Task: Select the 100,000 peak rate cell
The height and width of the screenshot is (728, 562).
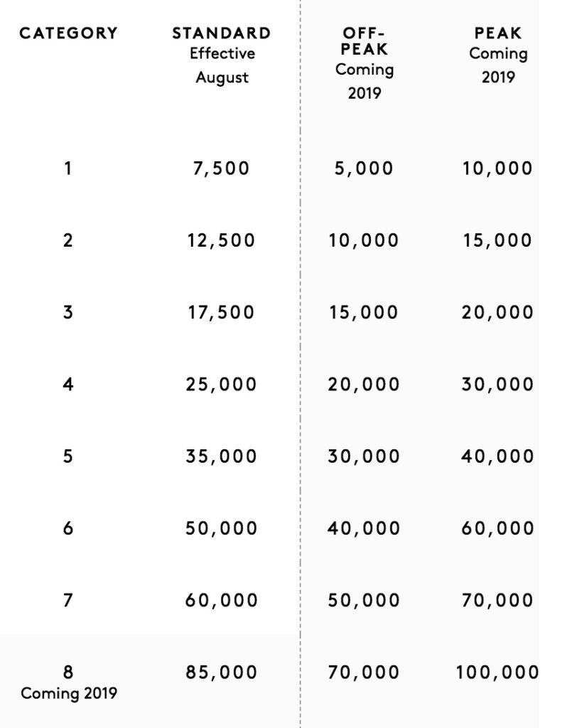Action: pyautogui.click(x=497, y=672)
